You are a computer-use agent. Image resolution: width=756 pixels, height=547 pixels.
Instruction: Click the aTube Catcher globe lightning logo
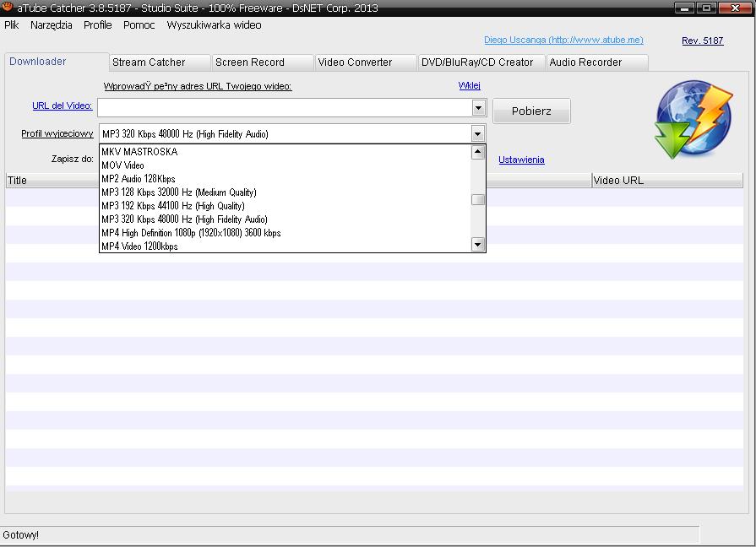(x=693, y=120)
